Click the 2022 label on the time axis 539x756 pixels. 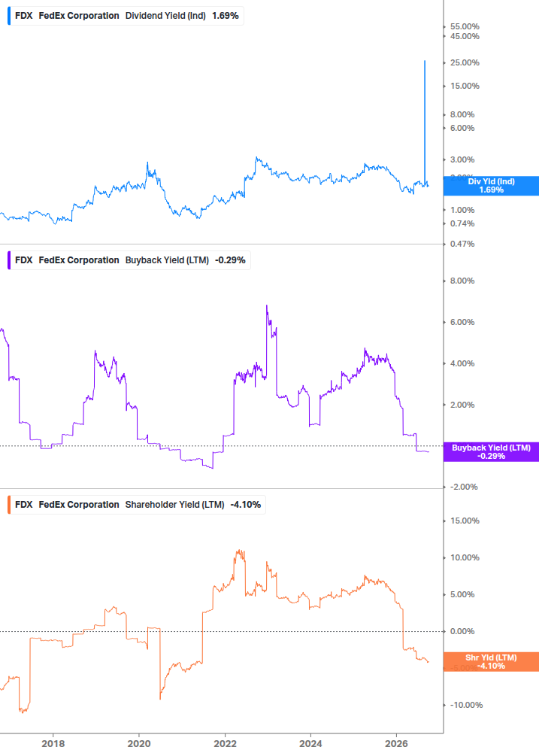[x=225, y=743]
